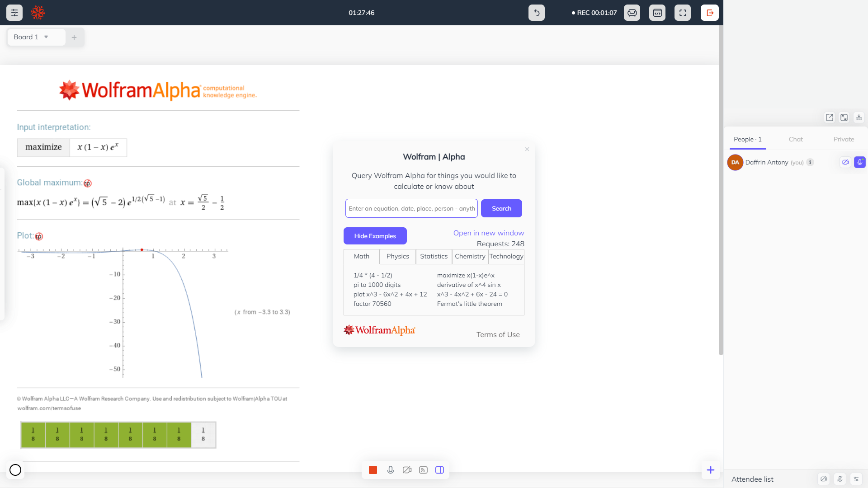Enable the camera from the bottom toolbar
The image size is (868, 488).
(x=406, y=470)
